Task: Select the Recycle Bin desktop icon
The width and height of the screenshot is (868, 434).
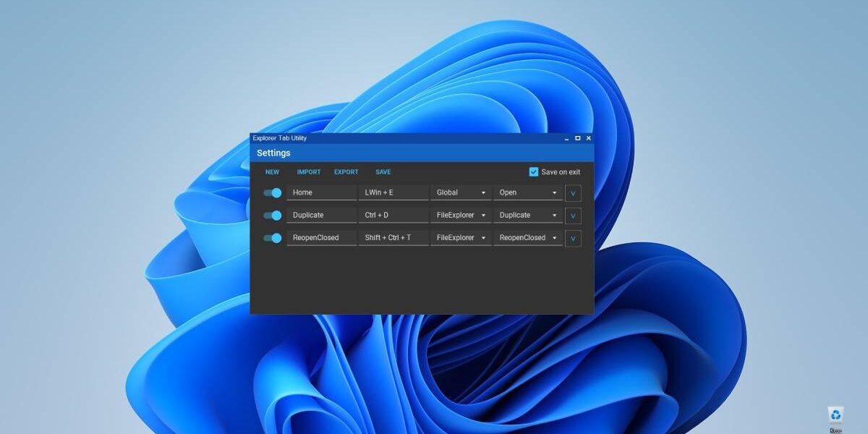Action: (x=837, y=414)
